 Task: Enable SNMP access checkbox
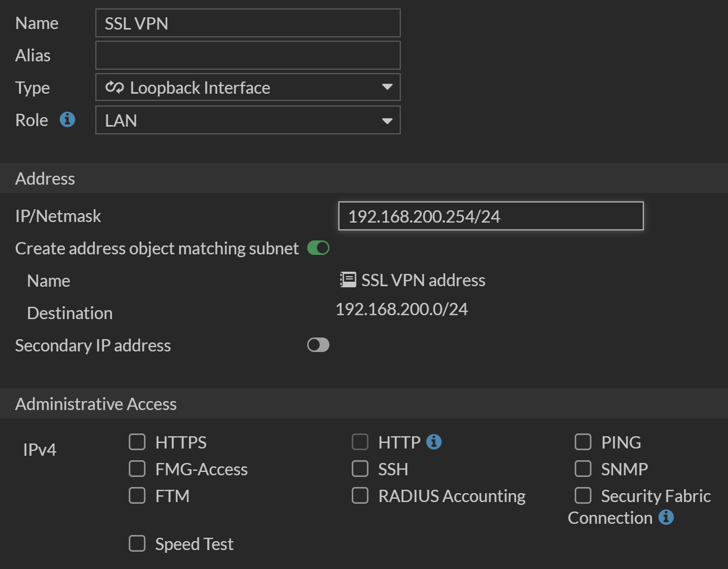coord(583,469)
